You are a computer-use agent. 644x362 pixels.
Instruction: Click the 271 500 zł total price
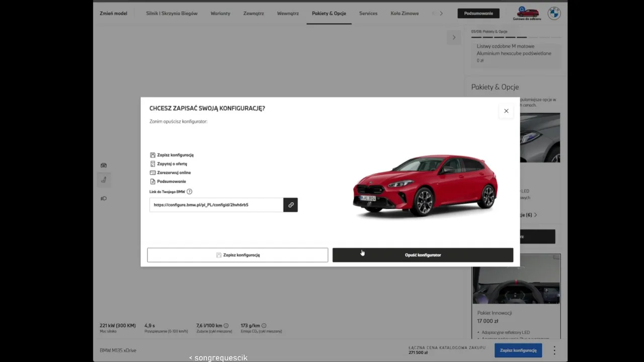(x=418, y=353)
